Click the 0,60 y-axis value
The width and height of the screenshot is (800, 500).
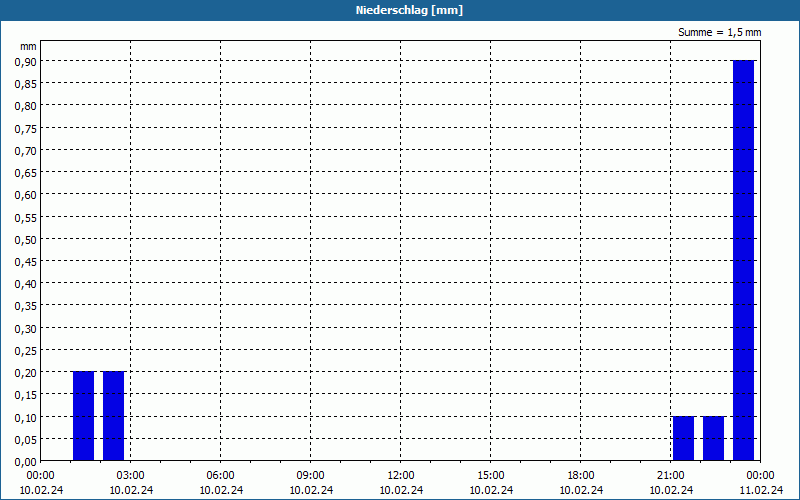(x=26, y=195)
